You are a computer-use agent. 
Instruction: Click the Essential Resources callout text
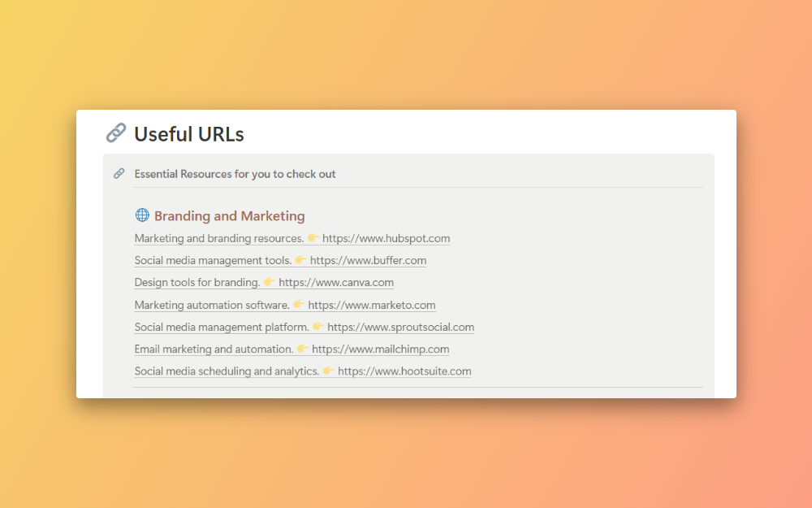pos(235,174)
